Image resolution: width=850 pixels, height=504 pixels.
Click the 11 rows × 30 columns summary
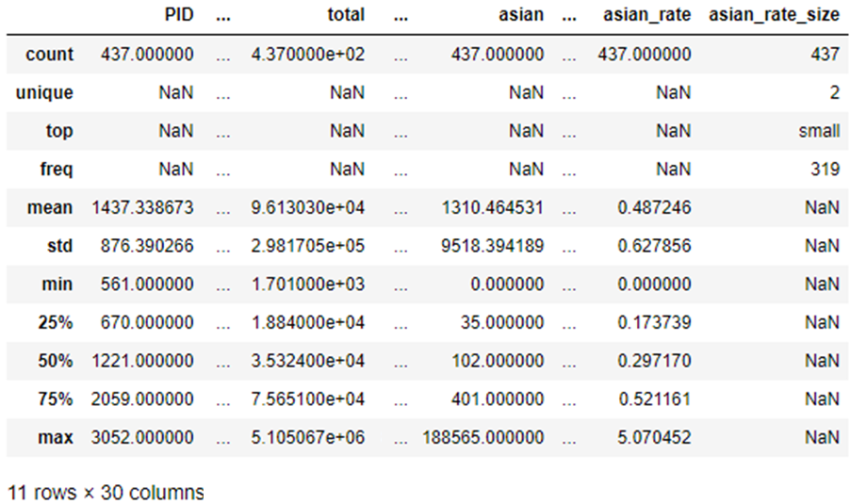click(106, 493)
